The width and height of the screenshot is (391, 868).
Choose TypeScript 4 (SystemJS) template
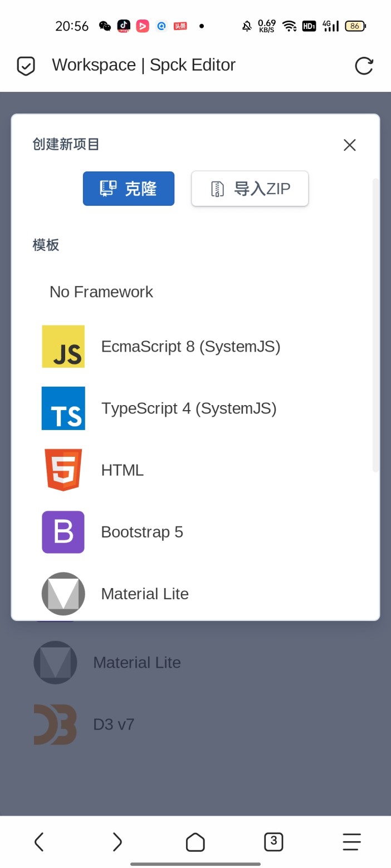pos(189,408)
